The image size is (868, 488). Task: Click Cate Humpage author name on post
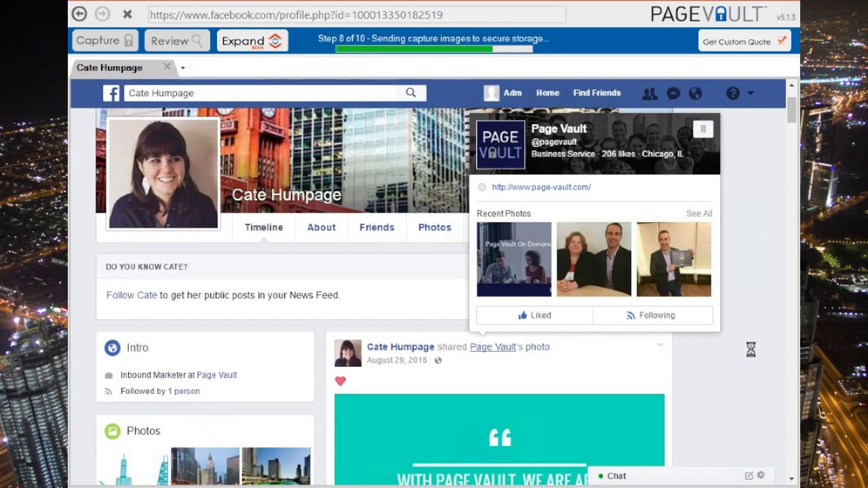pyautogui.click(x=401, y=347)
